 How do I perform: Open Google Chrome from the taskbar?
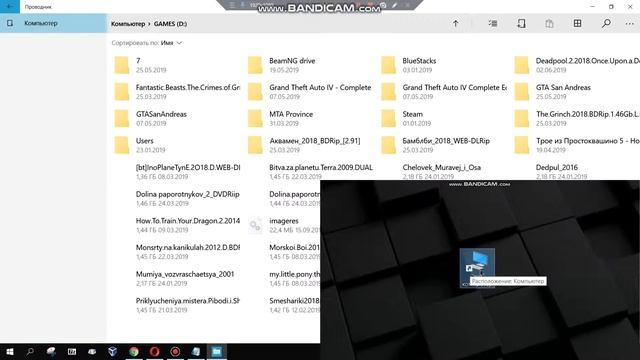[x=133, y=351]
